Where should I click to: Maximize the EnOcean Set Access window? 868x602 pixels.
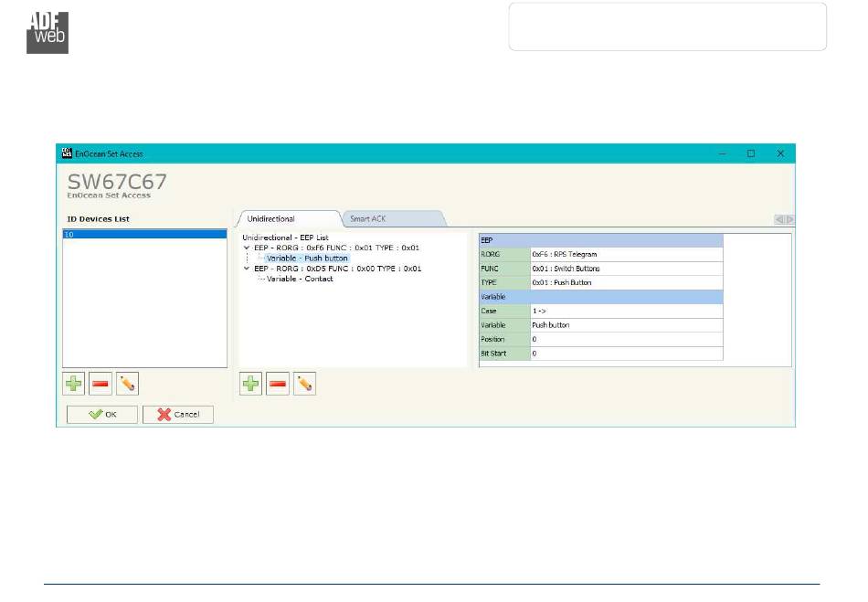pyautogui.click(x=751, y=153)
